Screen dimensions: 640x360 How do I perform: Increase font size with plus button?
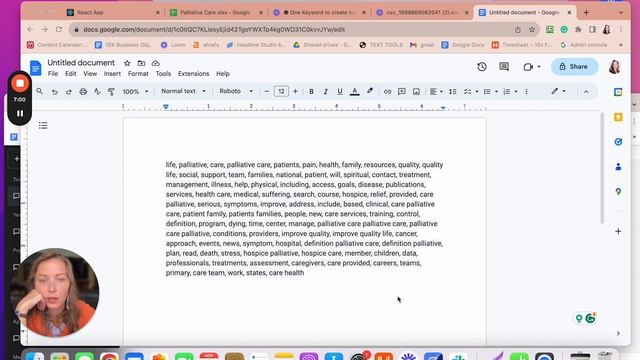296,91
